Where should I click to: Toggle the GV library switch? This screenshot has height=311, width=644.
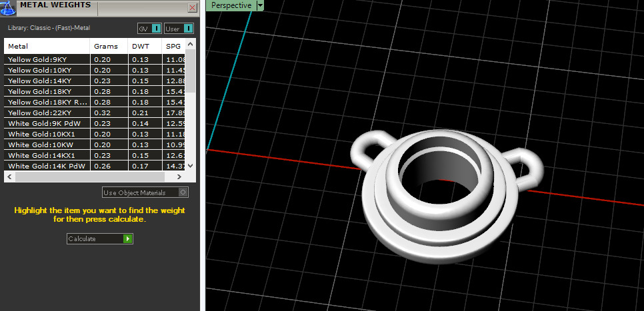click(149, 29)
